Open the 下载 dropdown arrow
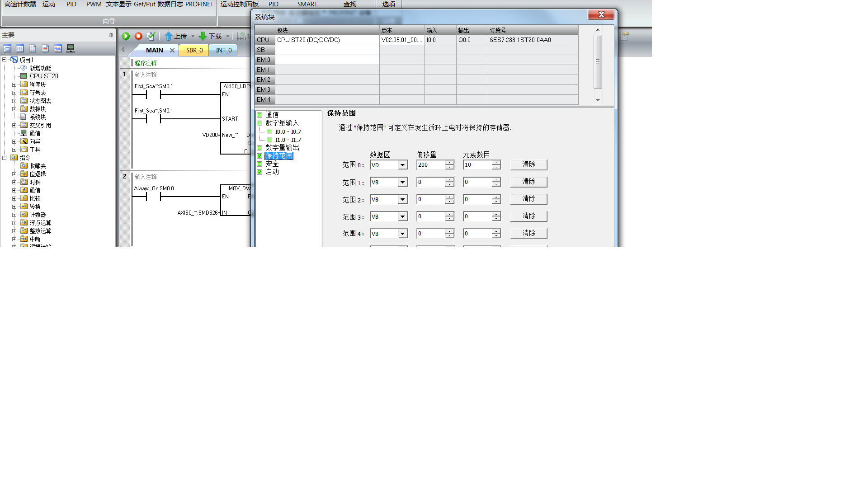 click(227, 36)
